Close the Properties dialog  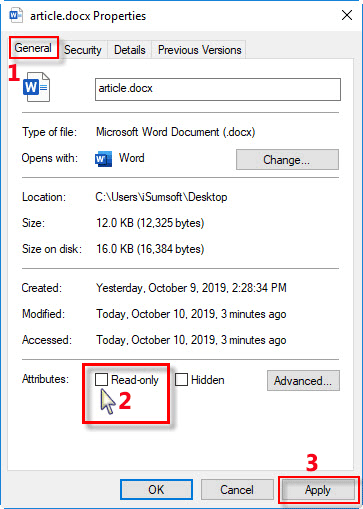coord(347,15)
